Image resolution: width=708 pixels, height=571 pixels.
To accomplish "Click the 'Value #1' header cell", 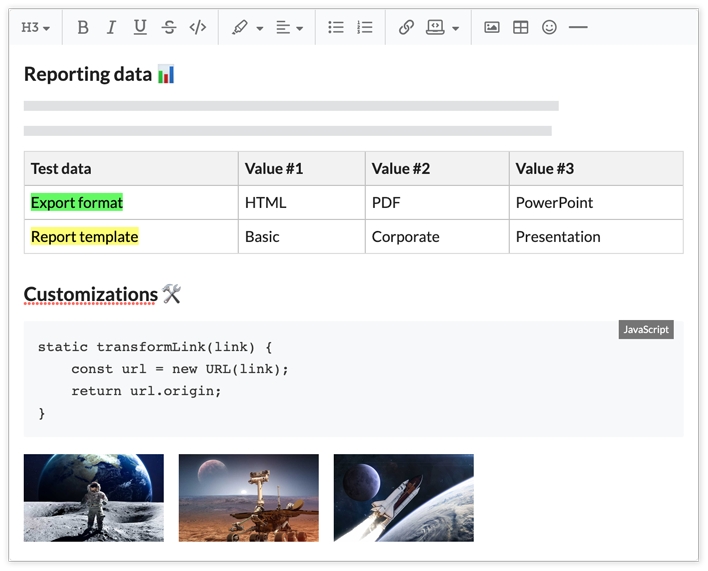I will [302, 168].
